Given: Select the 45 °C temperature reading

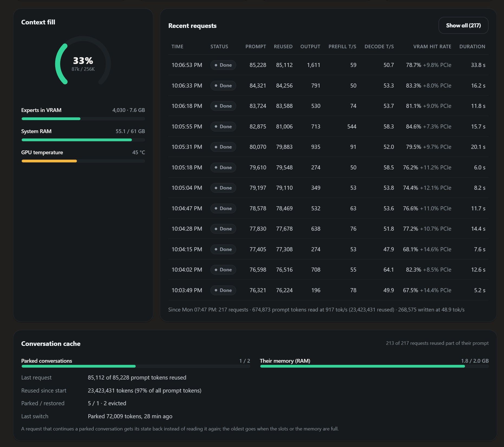Looking at the screenshot, I should point(139,152).
